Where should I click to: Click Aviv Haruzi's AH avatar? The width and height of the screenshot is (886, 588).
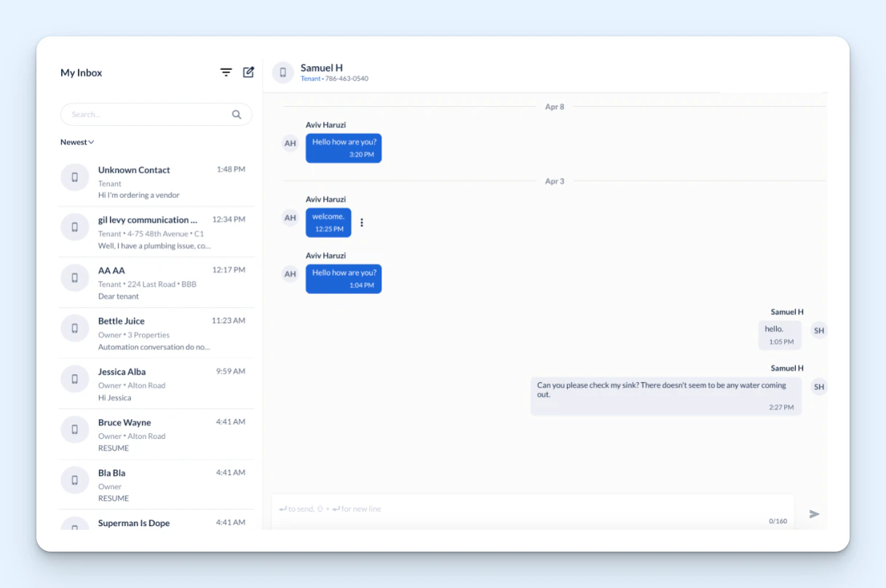pyautogui.click(x=290, y=143)
